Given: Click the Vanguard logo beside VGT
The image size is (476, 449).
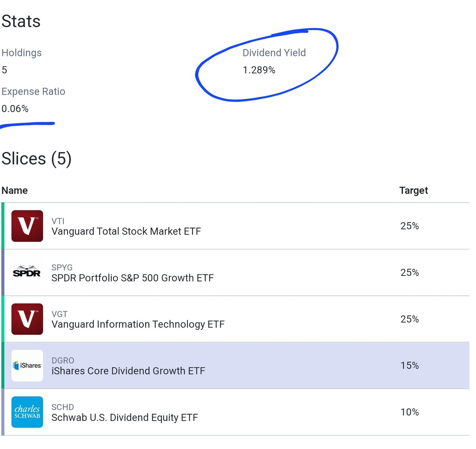Looking at the screenshot, I should [x=27, y=319].
